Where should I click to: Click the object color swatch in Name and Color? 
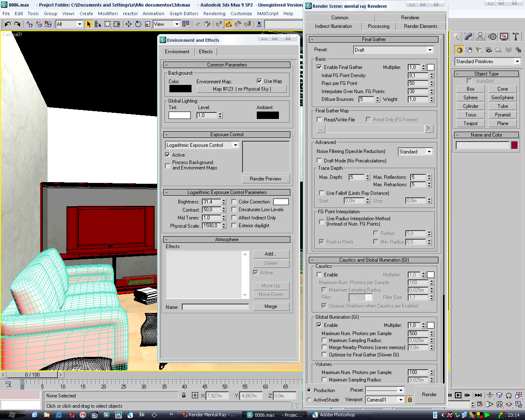point(514,145)
